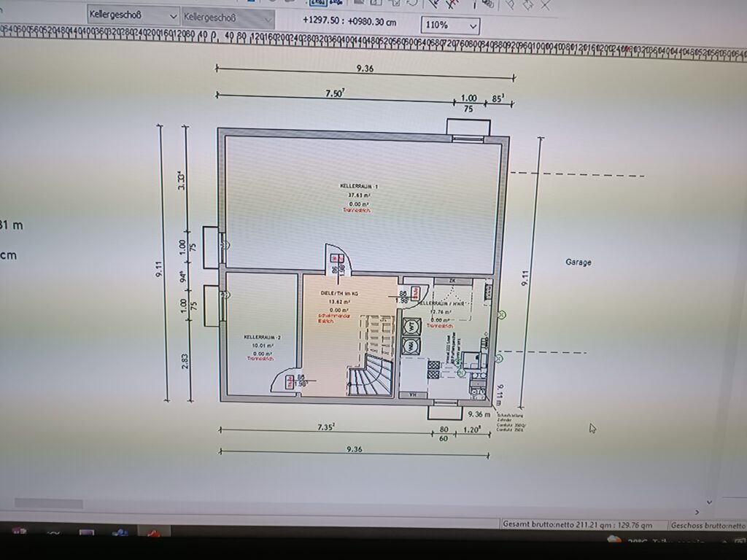Open the active Kellergeschoß floor dropdown

click(133, 15)
